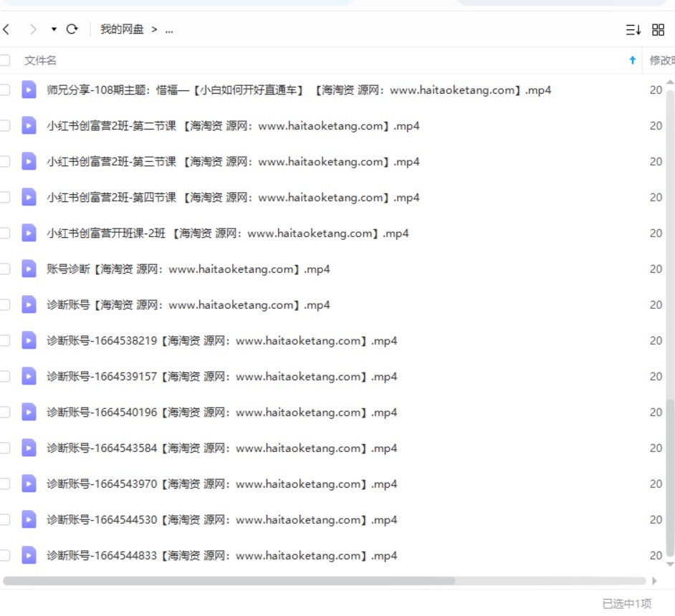Select checkbox for 诊断账号-1664538219
The height and width of the screenshot is (616, 675).
pyautogui.click(x=5, y=341)
